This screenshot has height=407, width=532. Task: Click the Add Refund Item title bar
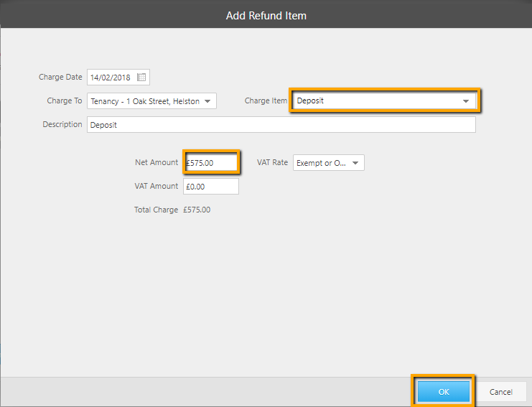[266, 16]
